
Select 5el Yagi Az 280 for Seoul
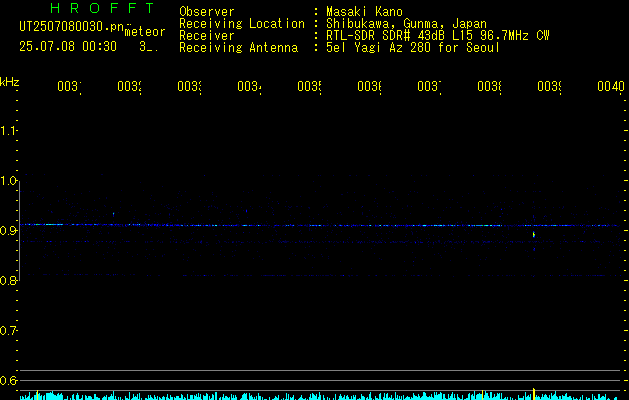(x=413, y=48)
